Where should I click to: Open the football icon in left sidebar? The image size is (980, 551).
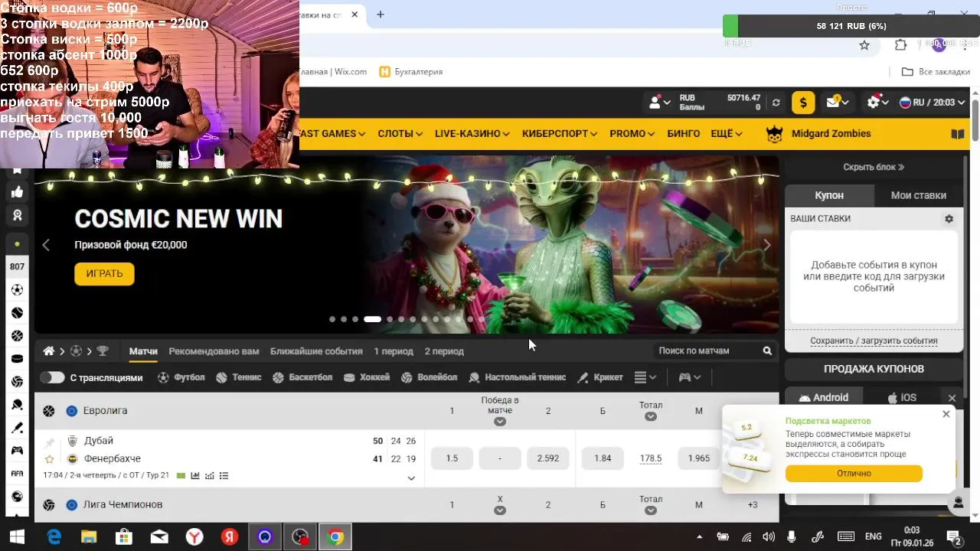pos(17,290)
